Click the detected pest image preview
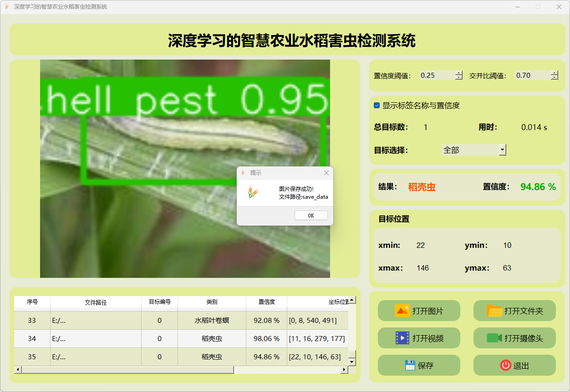Viewport: 570px width, 392px height. [185, 169]
